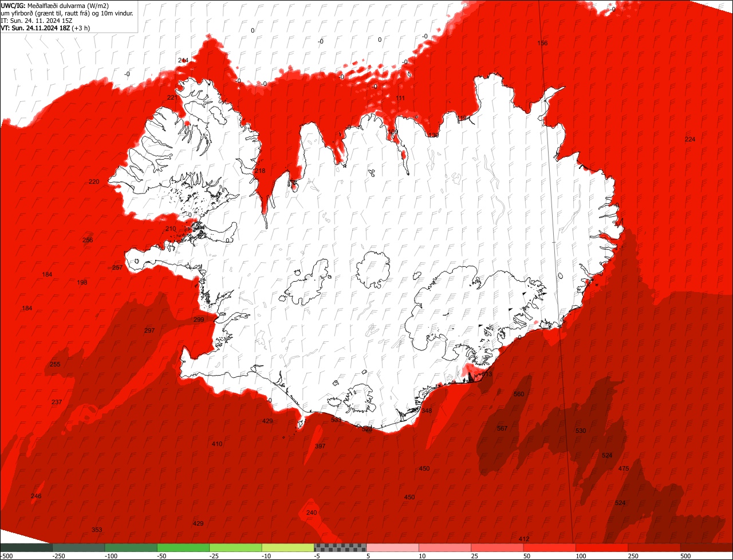733x560 pixels.
Task: Click the value 198 on the map
Action: click(x=82, y=283)
